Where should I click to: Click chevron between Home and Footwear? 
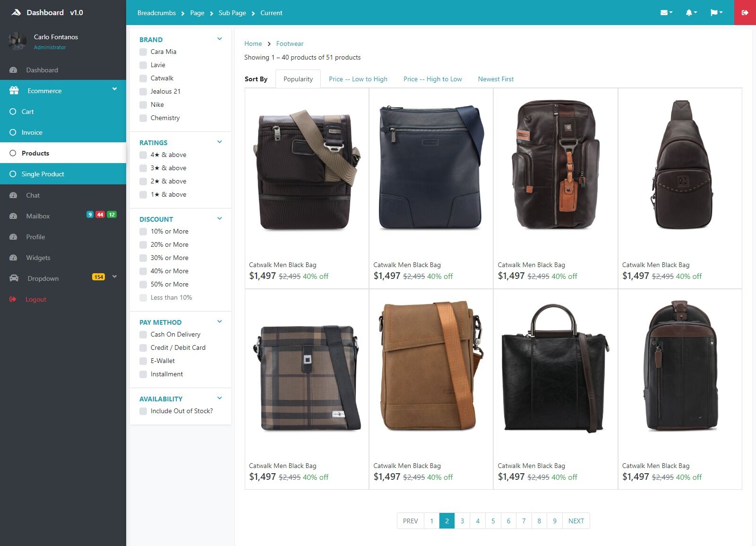tap(269, 44)
